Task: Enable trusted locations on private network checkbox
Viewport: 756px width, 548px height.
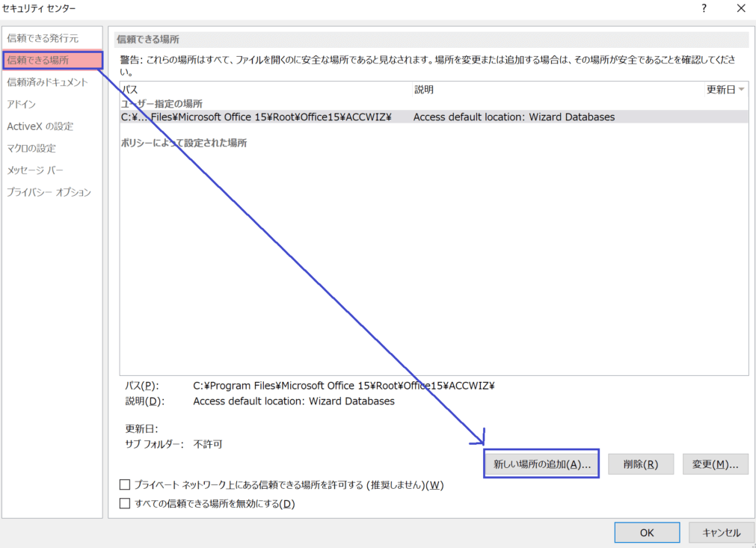Action: pyautogui.click(x=126, y=485)
